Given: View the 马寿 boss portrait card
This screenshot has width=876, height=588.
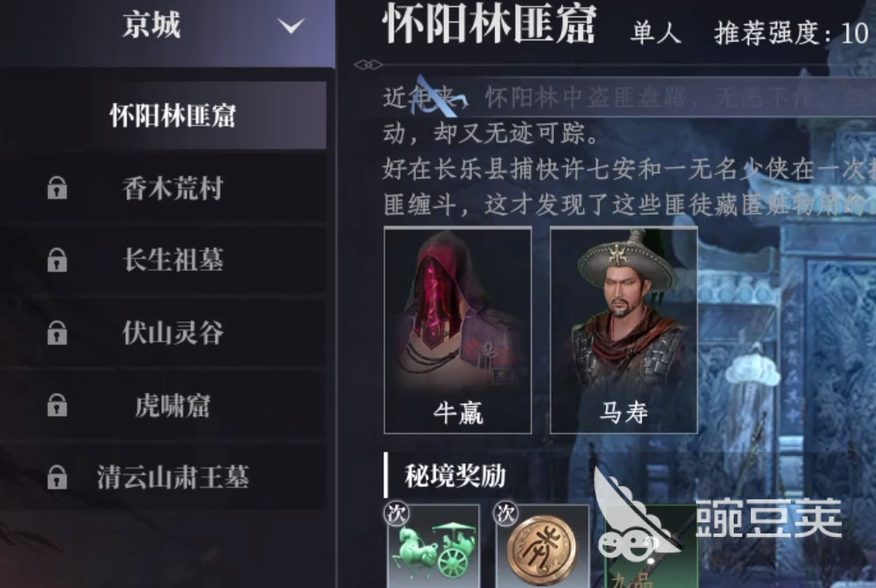Looking at the screenshot, I should [624, 330].
